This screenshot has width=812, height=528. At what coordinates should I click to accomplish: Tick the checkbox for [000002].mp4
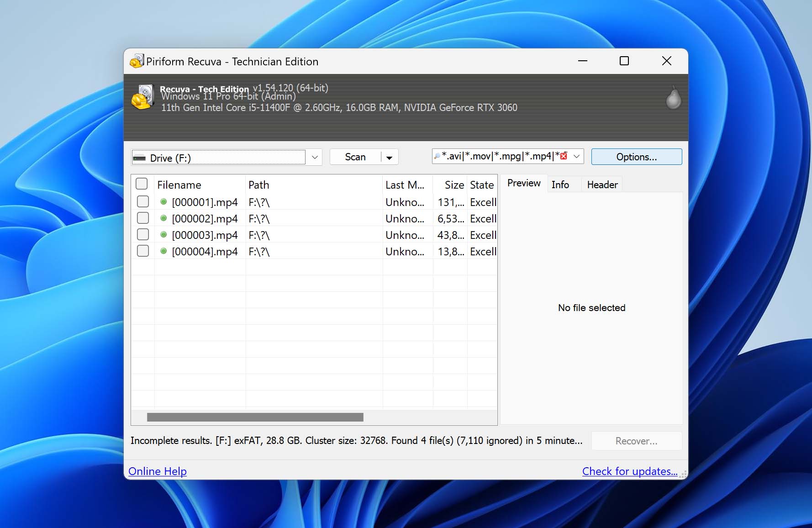tap(143, 218)
